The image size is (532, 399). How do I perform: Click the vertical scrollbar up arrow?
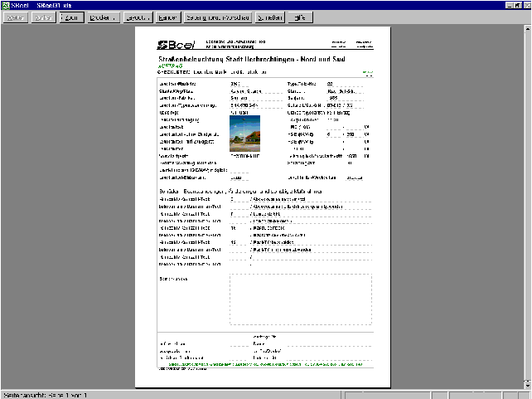click(x=528, y=29)
